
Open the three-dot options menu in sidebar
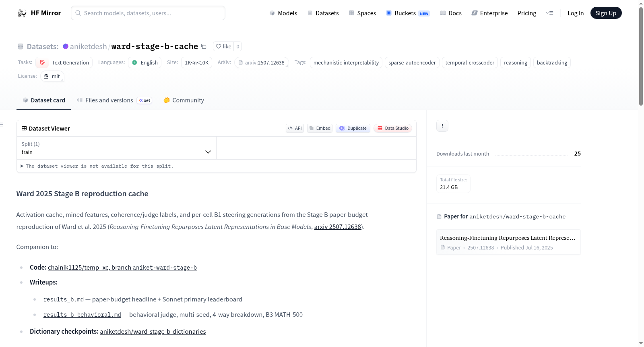click(x=442, y=126)
